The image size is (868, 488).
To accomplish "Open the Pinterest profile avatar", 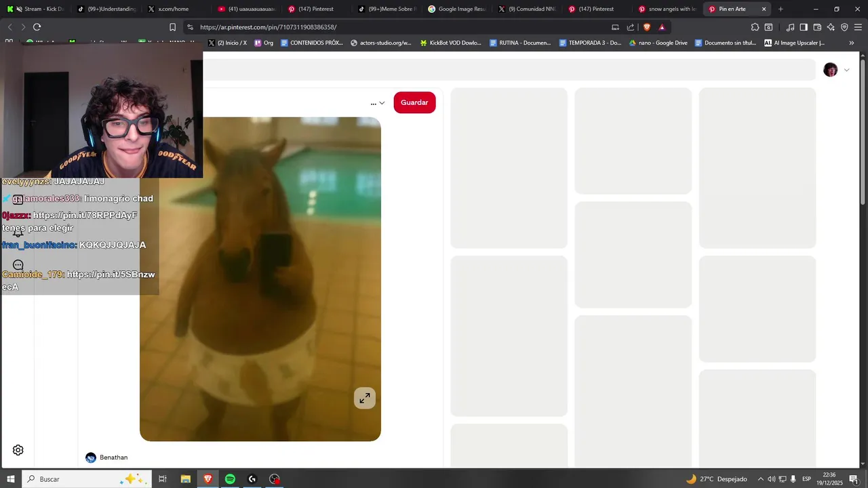I will 830,70.
